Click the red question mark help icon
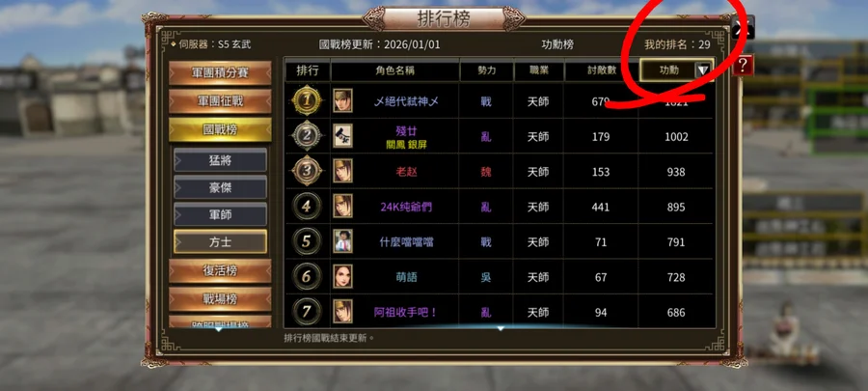The image size is (868, 391). (743, 66)
